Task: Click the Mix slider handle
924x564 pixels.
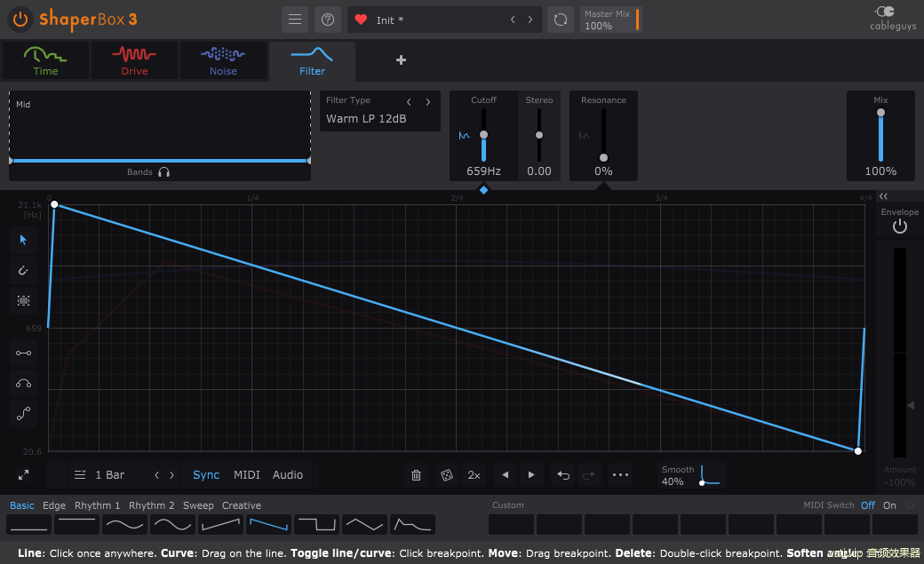Action: coord(881,113)
